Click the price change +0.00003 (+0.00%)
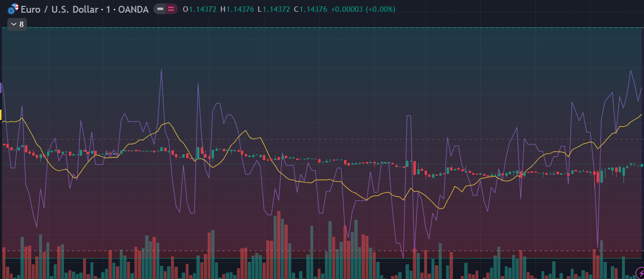Image resolution: width=644 pixels, height=279 pixels. pyautogui.click(x=363, y=9)
